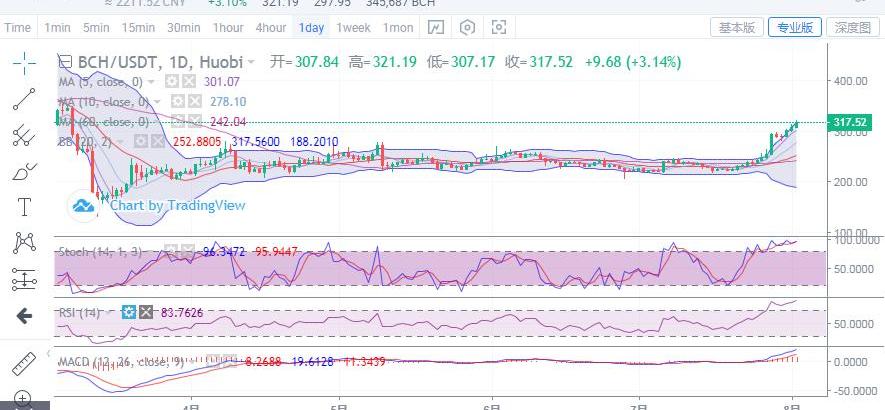885x410 pixels.
Task: Remove the MA (60, close, 0) indicator
Action: coord(195,121)
